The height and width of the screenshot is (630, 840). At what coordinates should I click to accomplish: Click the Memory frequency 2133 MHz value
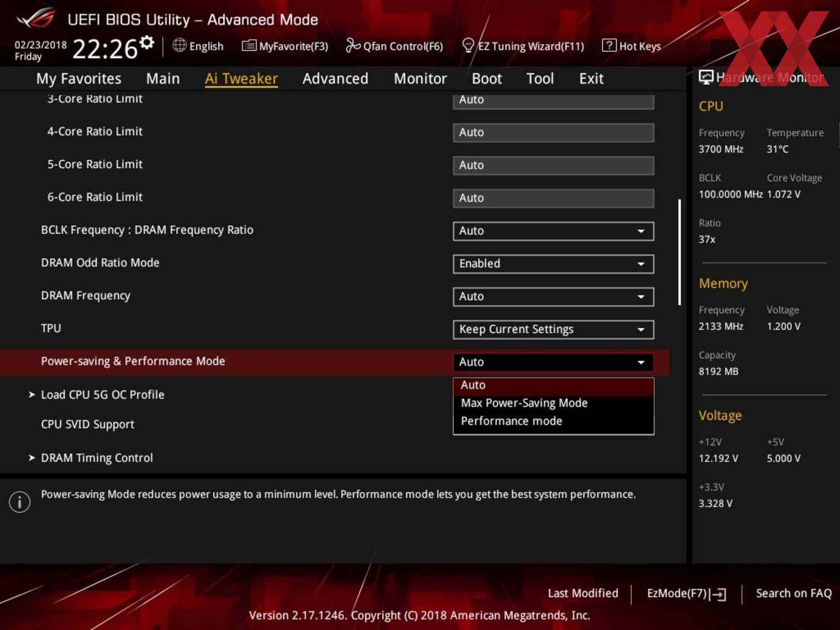click(721, 326)
